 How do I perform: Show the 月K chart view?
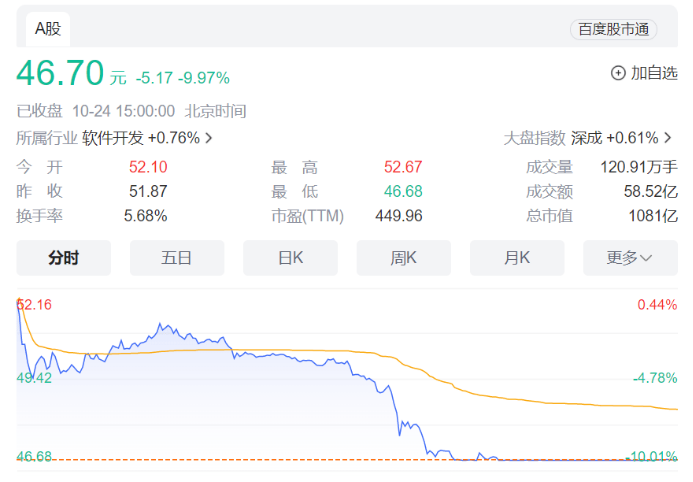click(x=516, y=258)
